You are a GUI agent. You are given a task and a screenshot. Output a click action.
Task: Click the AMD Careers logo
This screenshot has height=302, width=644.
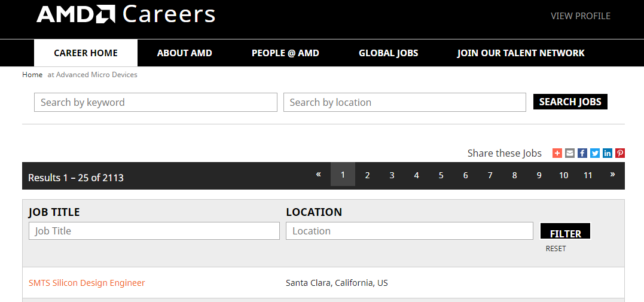tap(126, 14)
